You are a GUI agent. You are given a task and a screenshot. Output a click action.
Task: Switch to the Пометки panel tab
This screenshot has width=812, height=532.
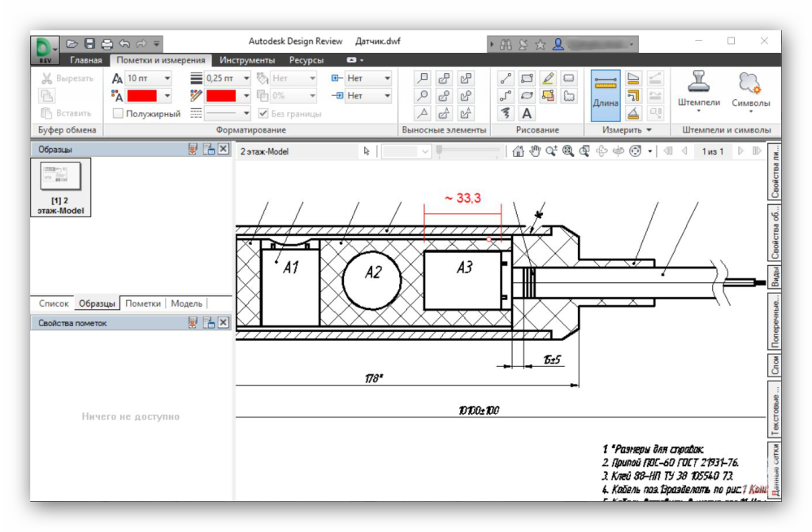click(143, 303)
